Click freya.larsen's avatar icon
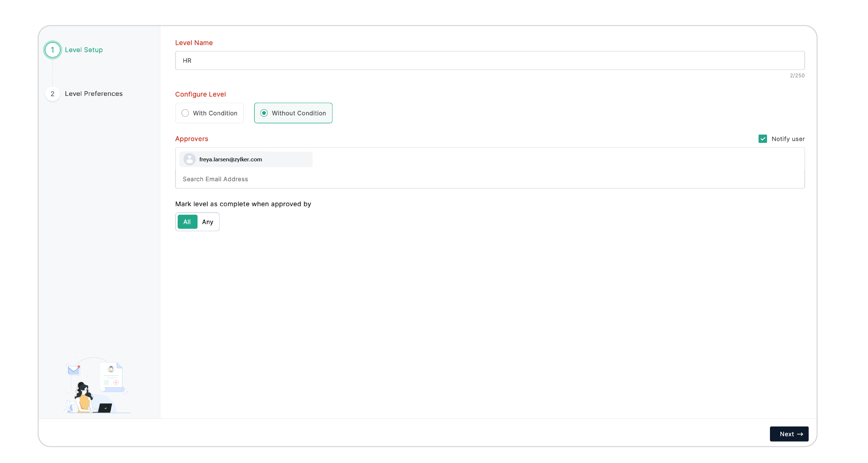The height and width of the screenshot is (463, 868). 189,159
